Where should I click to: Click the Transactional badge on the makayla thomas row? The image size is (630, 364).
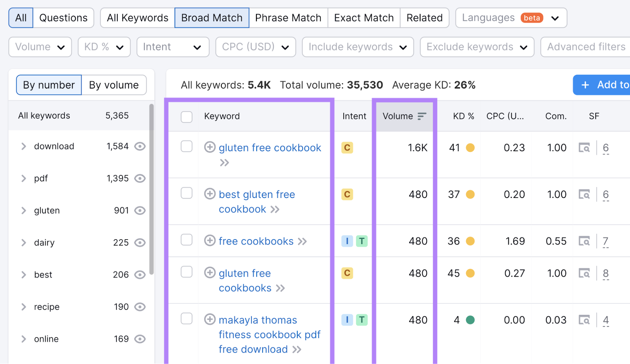pyautogui.click(x=361, y=320)
